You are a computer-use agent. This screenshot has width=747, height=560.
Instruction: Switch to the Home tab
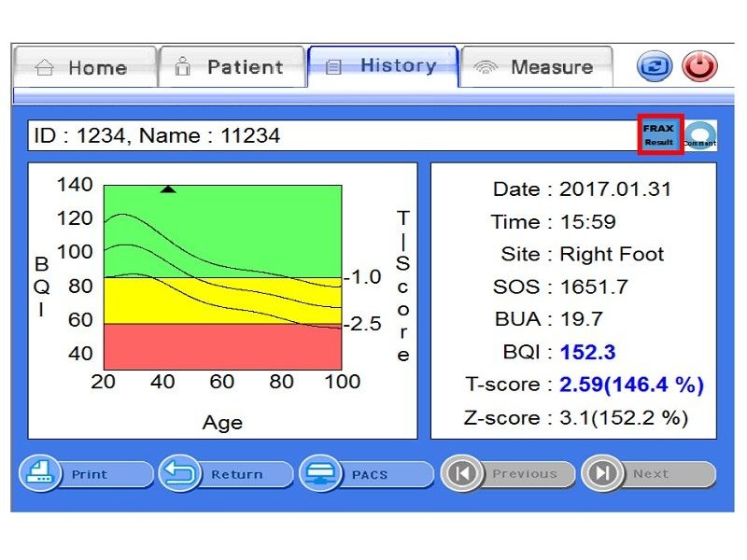[84, 67]
